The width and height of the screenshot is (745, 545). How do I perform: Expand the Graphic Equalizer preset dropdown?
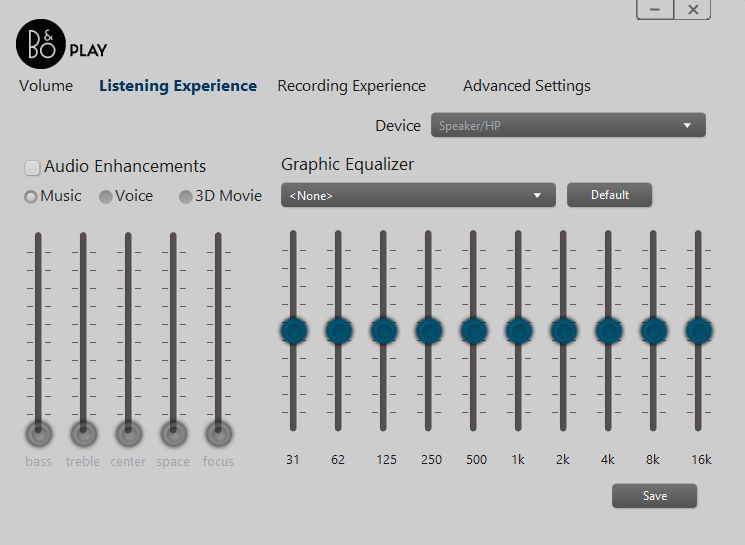[x=418, y=195]
